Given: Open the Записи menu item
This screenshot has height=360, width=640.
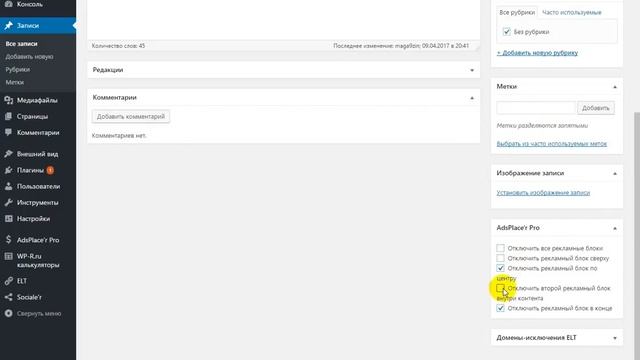Looking at the screenshot, I should coord(38,26).
